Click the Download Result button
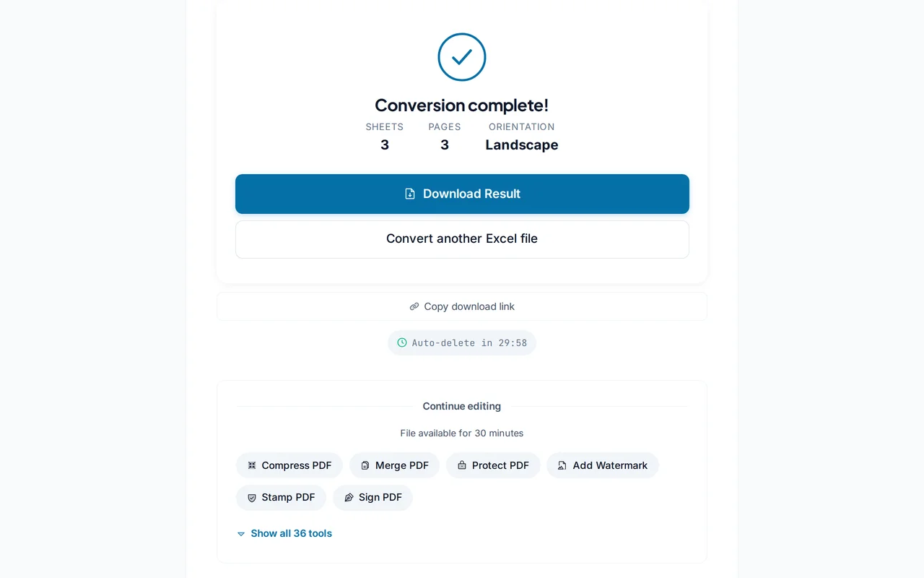924x578 pixels. [x=462, y=194]
